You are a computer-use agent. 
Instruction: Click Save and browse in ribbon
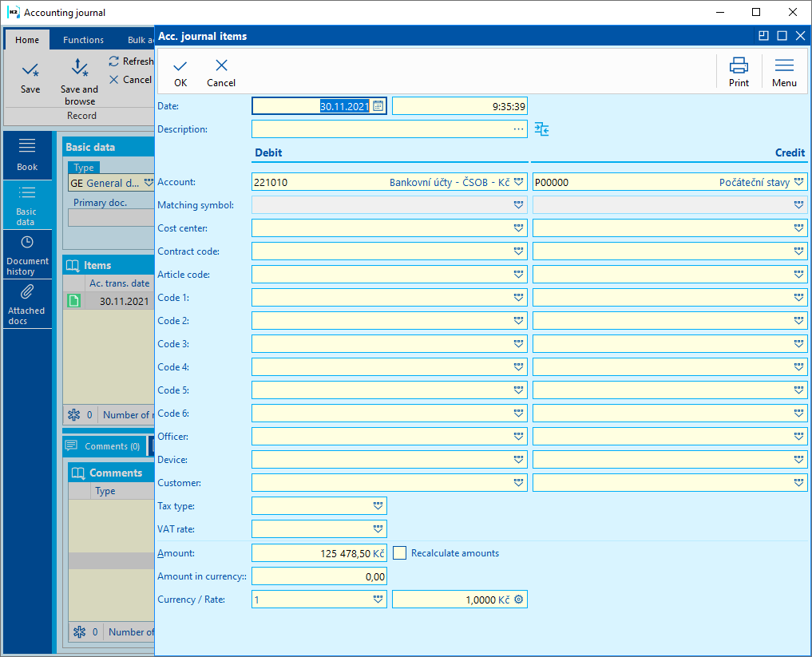[x=80, y=81]
